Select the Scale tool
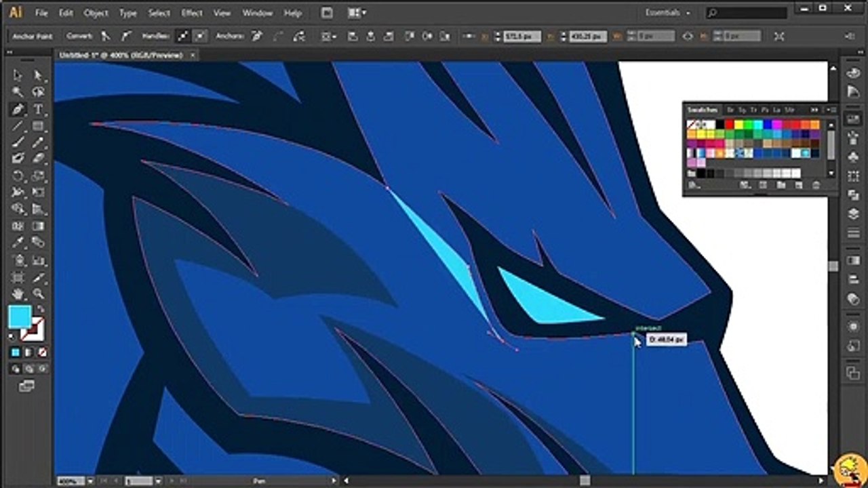The height and width of the screenshot is (488, 868). [38, 176]
